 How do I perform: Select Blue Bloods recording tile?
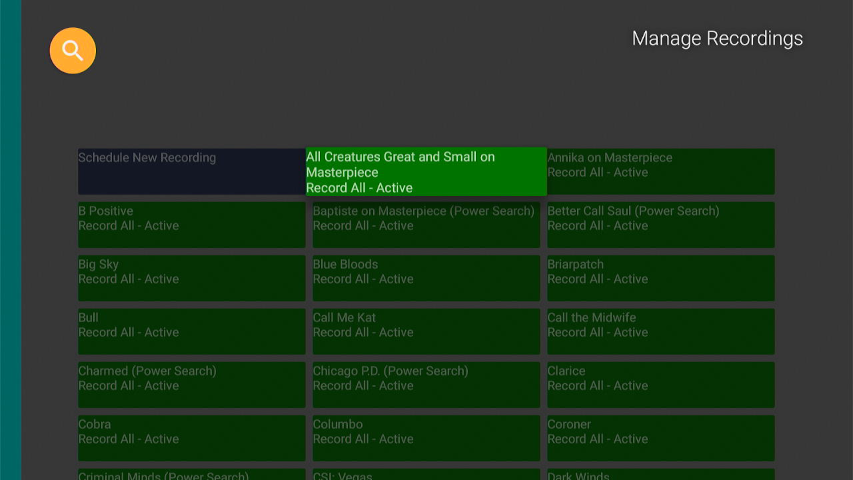click(x=426, y=278)
